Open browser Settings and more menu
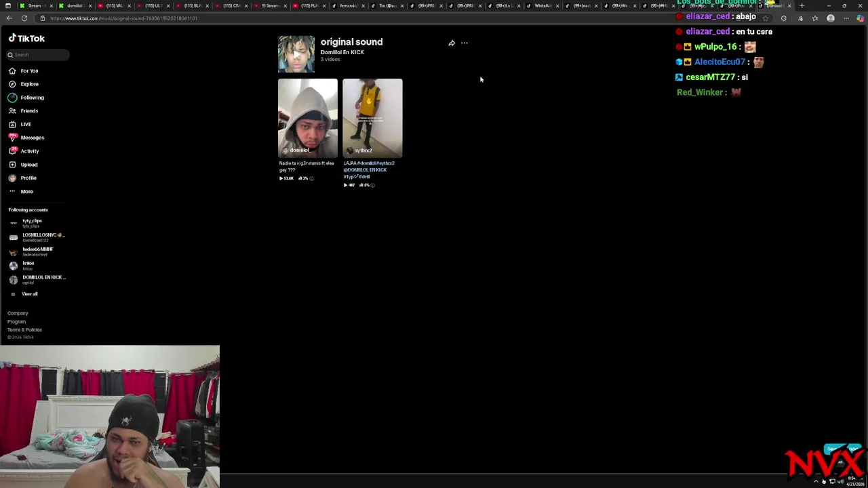The width and height of the screenshot is (868, 488). click(x=846, y=18)
